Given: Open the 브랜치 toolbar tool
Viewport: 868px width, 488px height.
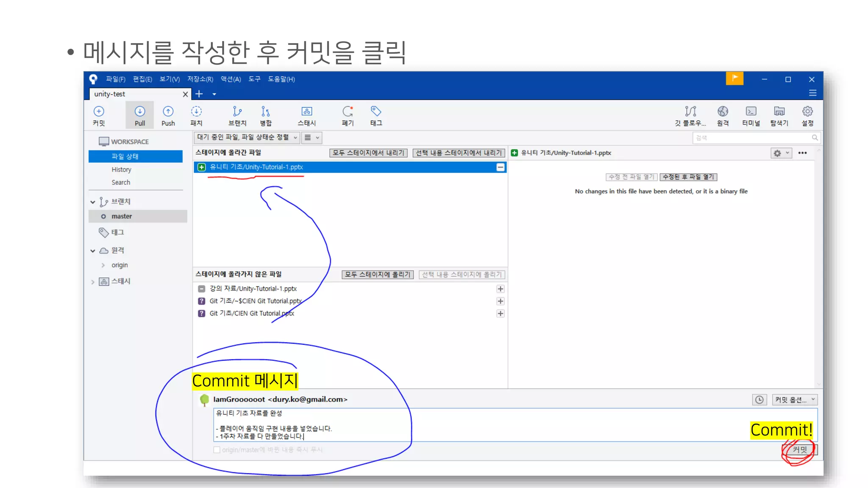Looking at the screenshot, I should pyautogui.click(x=237, y=116).
